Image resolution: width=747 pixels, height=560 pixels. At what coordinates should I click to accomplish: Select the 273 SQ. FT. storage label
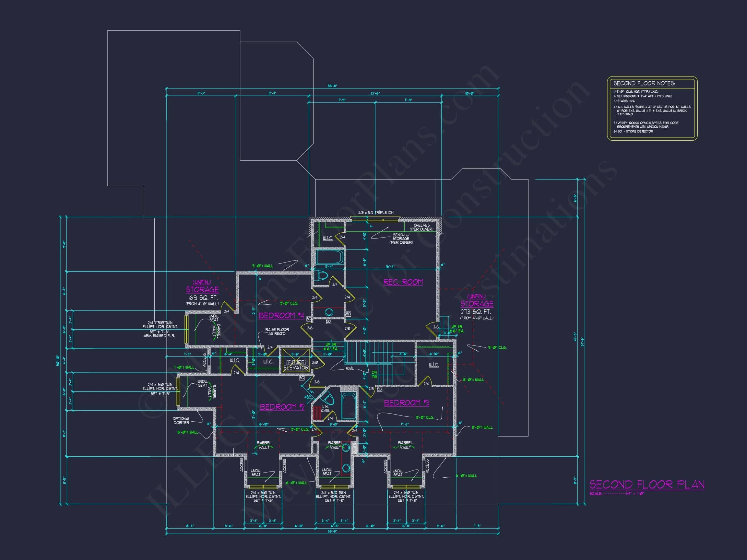pos(476,312)
